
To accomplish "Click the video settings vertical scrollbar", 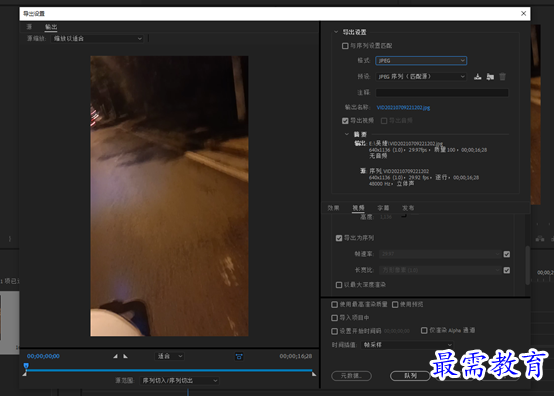I will pos(527,265).
